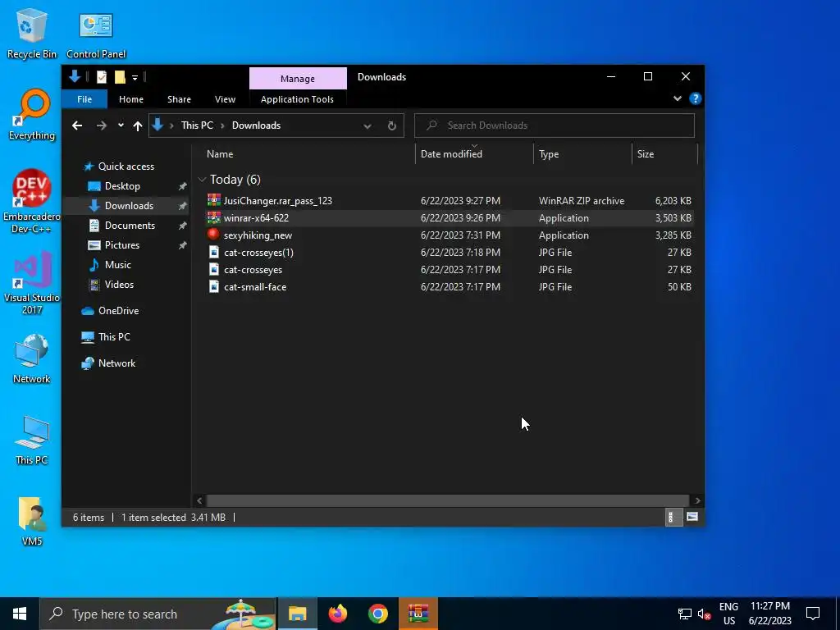Open Desktop in the navigation pane
840x630 pixels.
[122, 186]
